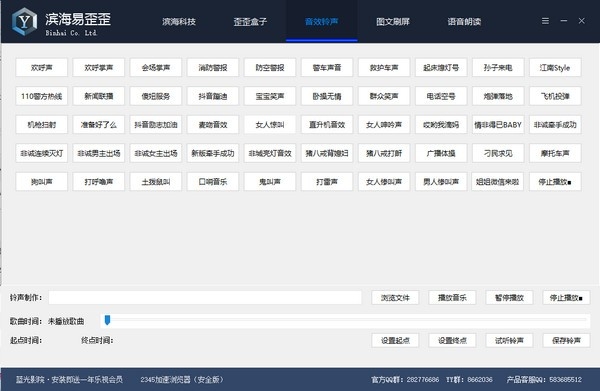Open the 2345加速浏览器 link in footer
600x391 pixels.
(182, 380)
